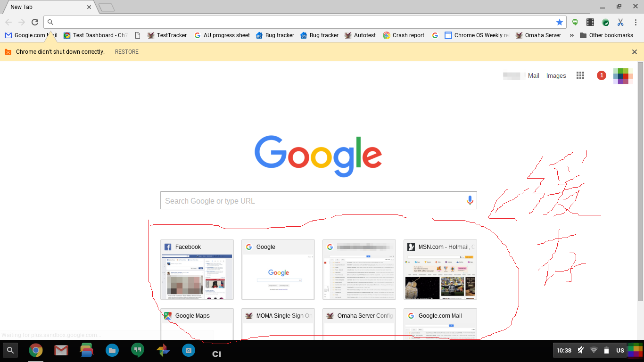Open the Autotest bookmark
This screenshot has width=644, height=362.
click(360, 35)
